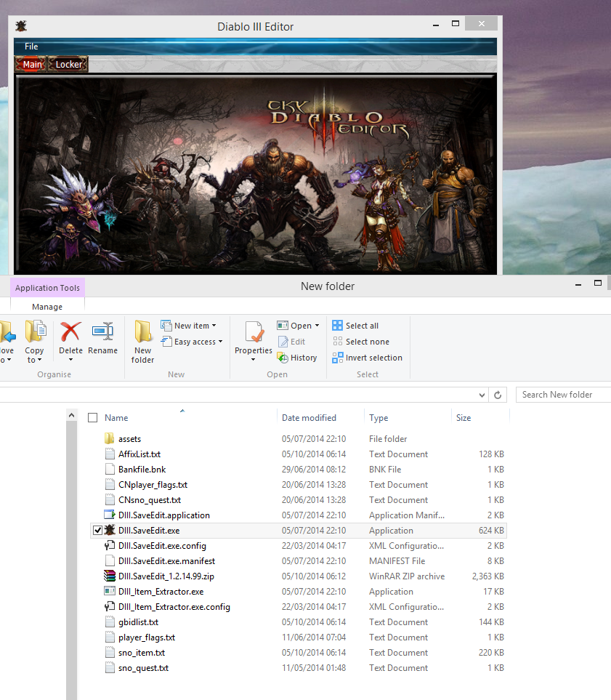Select the Main tab in the editor
Image resolution: width=611 pixels, height=700 pixels.
click(31, 64)
